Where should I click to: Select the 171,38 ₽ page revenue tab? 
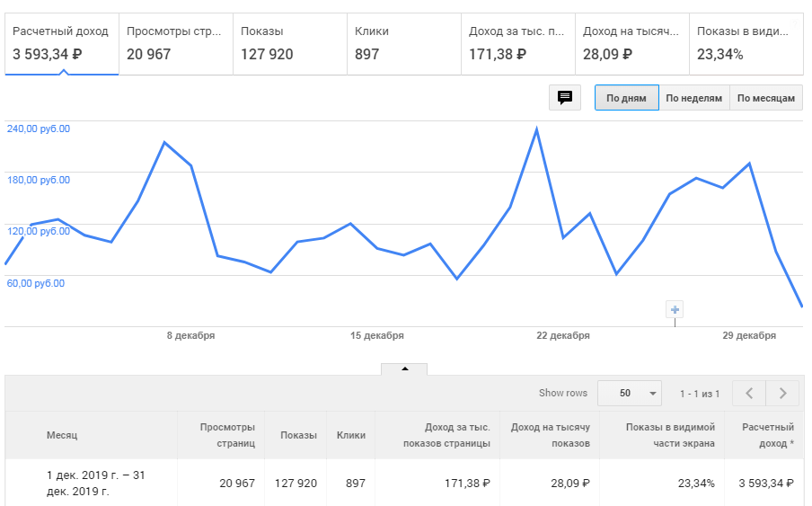click(517, 42)
